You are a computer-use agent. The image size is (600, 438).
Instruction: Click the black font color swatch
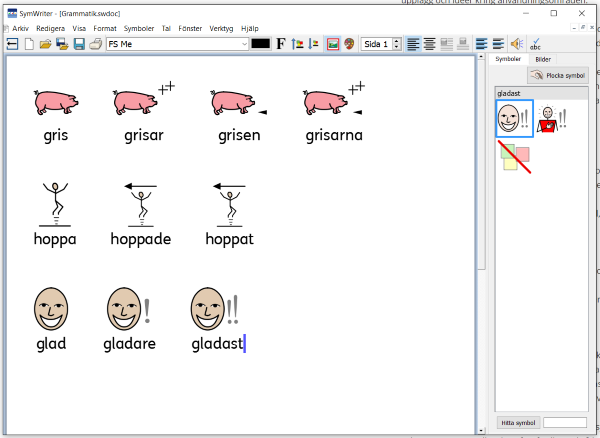(x=261, y=44)
